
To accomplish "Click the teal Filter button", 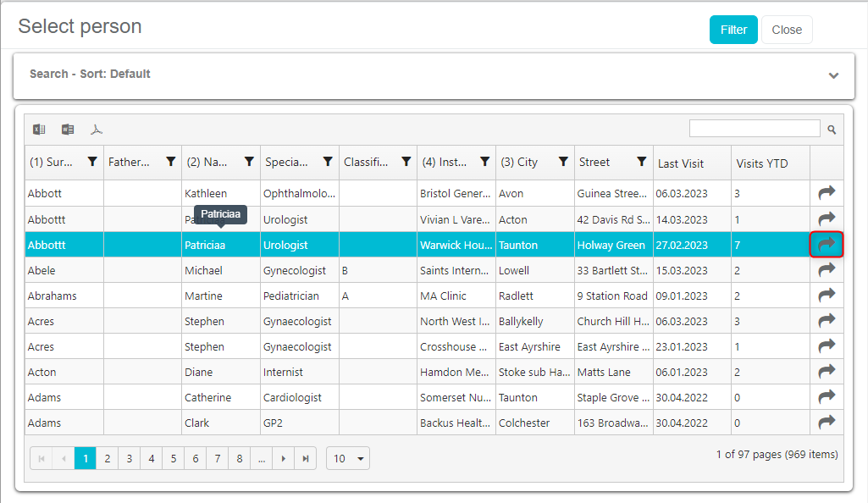I will click(x=733, y=30).
